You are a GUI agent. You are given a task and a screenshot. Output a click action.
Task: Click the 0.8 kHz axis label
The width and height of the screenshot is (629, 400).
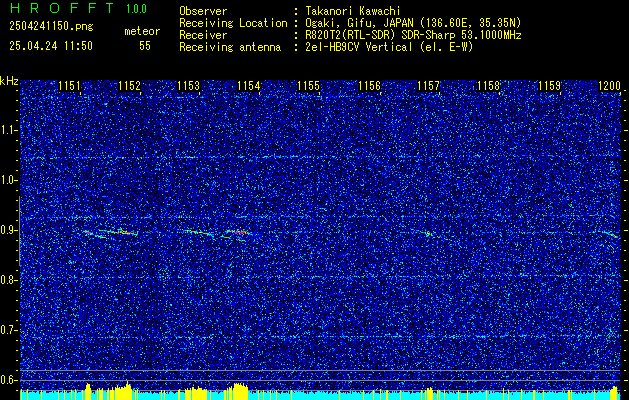pyautogui.click(x=8, y=280)
